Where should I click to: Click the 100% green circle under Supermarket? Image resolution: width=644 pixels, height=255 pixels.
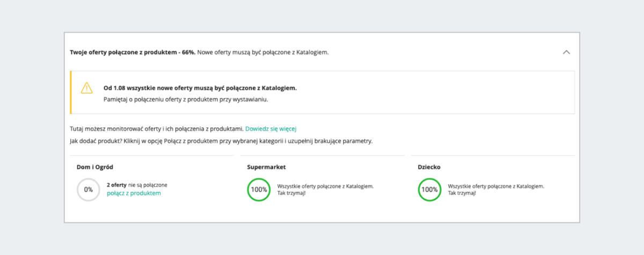tap(259, 190)
